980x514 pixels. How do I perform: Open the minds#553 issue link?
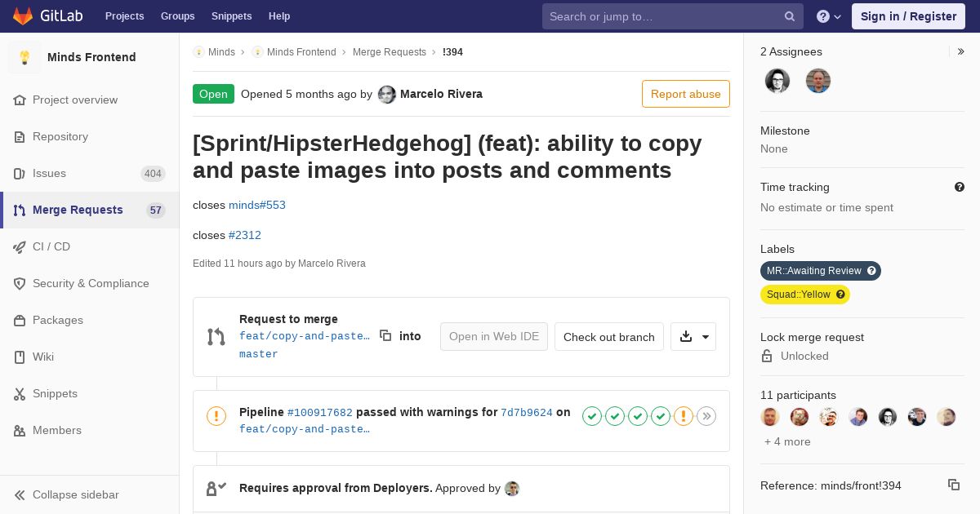click(x=257, y=205)
